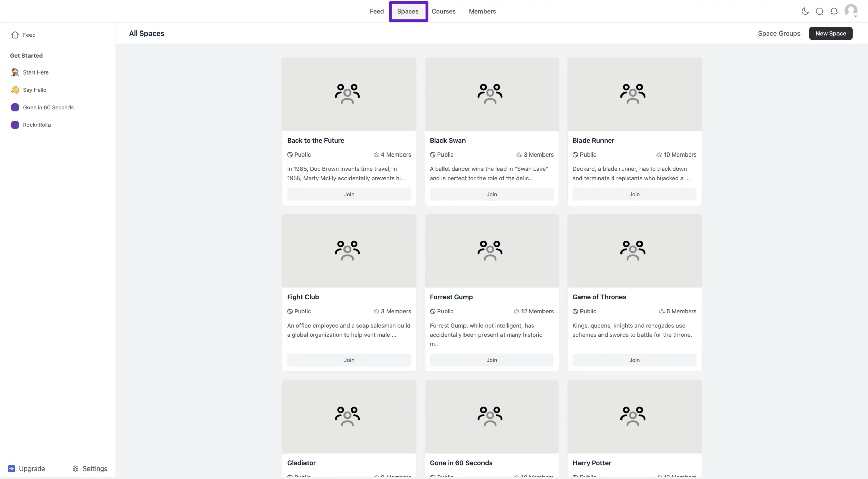Open the Game of Thrones title
Screen dimensions: 868x479
pyautogui.click(x=599, y=297)
